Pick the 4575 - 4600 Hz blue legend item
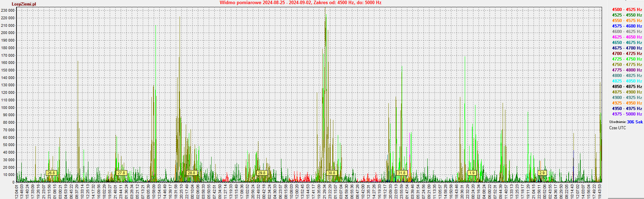This screenshot has height=199, width=644. pos(627,26)
